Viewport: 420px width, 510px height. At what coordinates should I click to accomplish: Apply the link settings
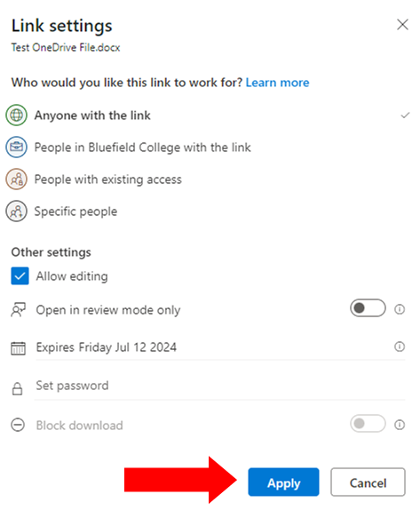(283, 482)
